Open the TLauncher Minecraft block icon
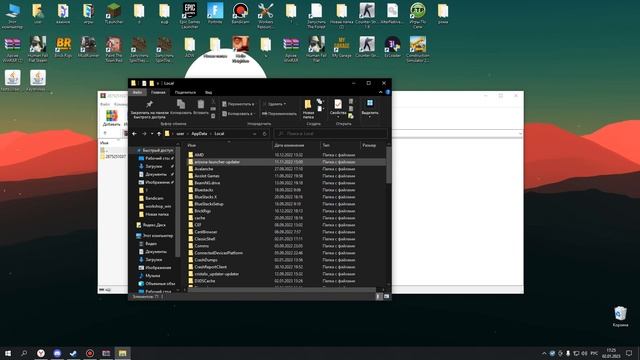The height and width of the screenshot is (360, 640). pyautogui.click(x=113, y=13)
